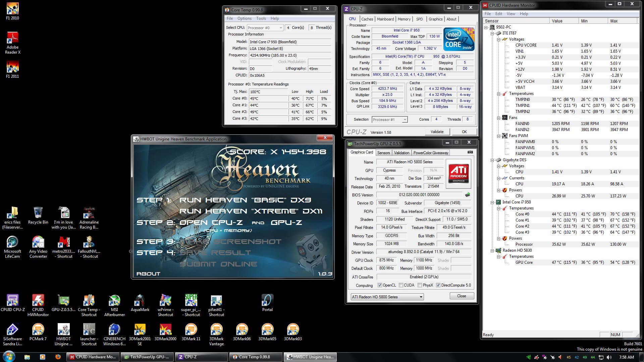Open CINEBENCH desktop icon

pos(114,335)
